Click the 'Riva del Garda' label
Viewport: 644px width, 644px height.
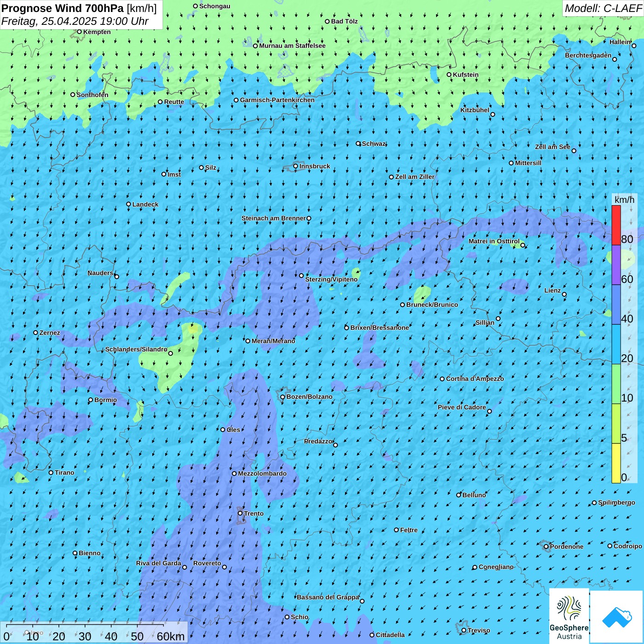(x=159, y=563)
